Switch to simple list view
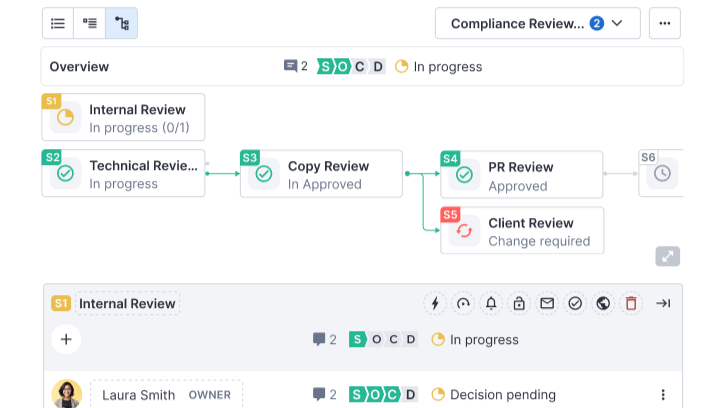 tap(58, 23)
